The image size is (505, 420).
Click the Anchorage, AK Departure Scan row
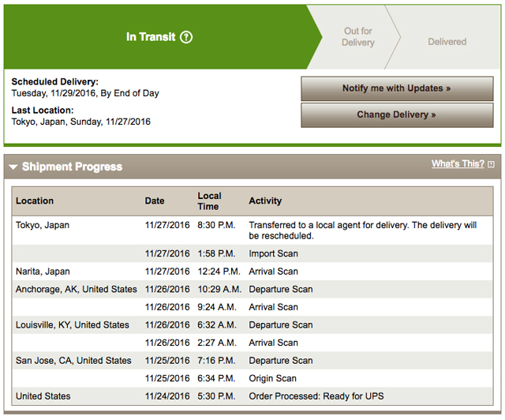252,289
